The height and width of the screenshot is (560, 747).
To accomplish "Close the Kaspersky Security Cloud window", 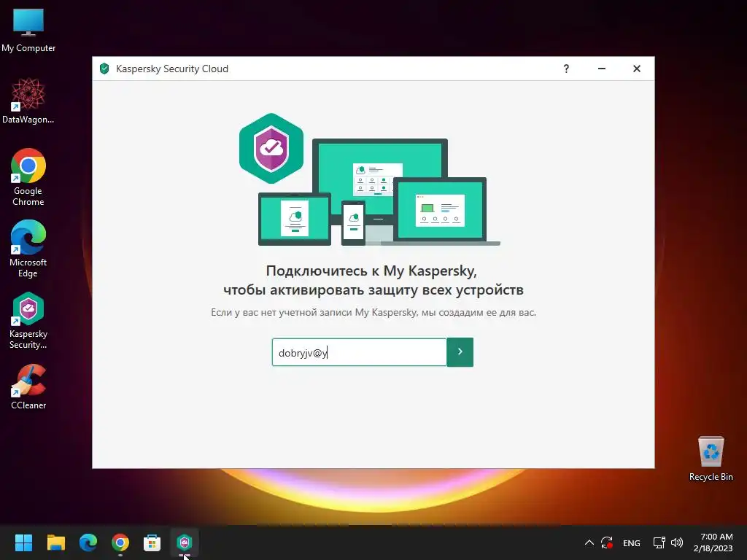I will pyautogui.click(x=637, y=69).
